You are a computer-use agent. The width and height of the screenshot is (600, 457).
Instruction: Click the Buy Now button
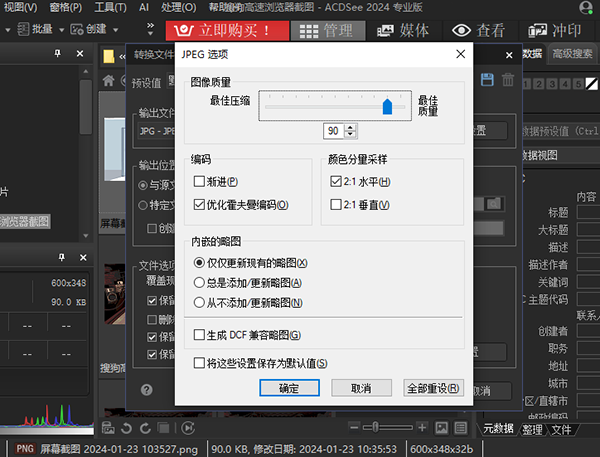click(x=227, y=31)
